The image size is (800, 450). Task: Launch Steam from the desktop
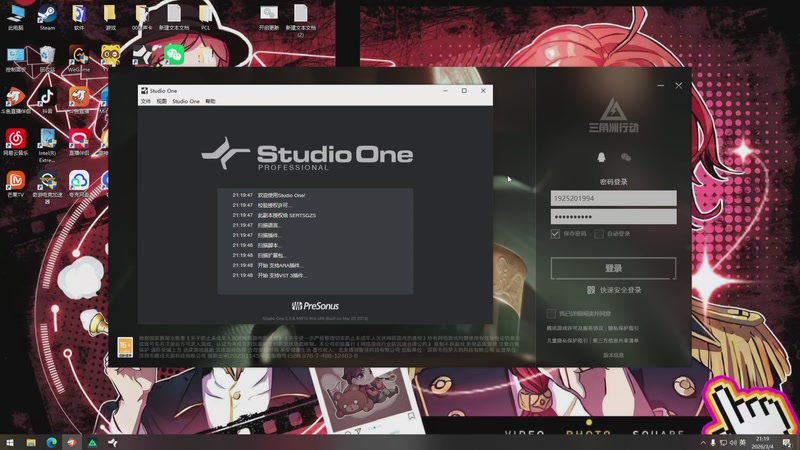point(47,17)
